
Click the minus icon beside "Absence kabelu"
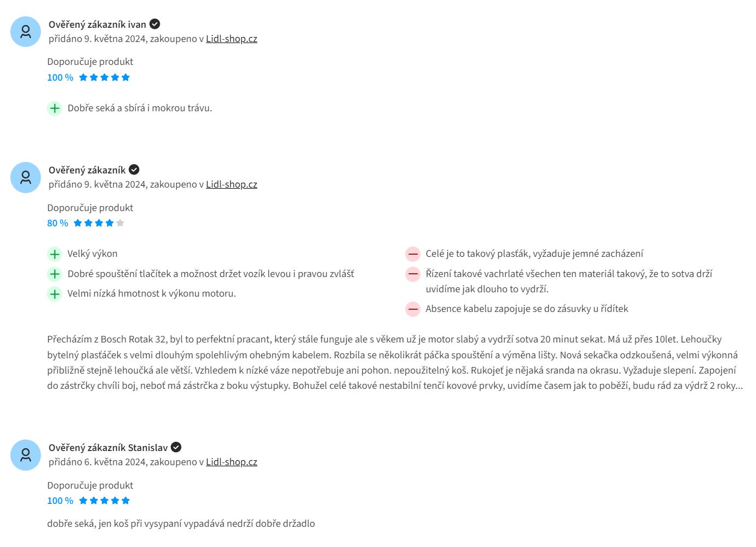click(x=413, y=309)
